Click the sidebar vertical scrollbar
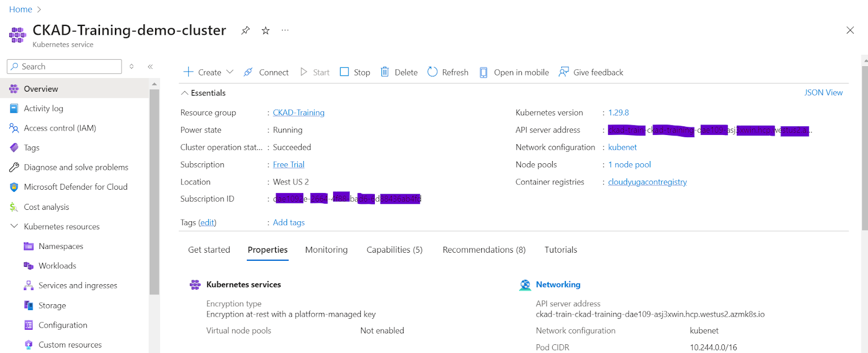Viewport: 868px width, 353px height. coord(154,192)
